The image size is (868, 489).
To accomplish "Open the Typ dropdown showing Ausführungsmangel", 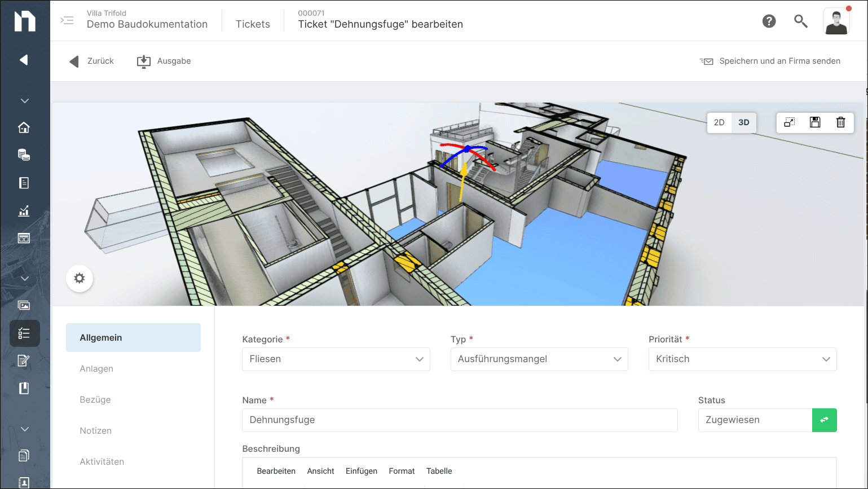I will coord(539,359).
